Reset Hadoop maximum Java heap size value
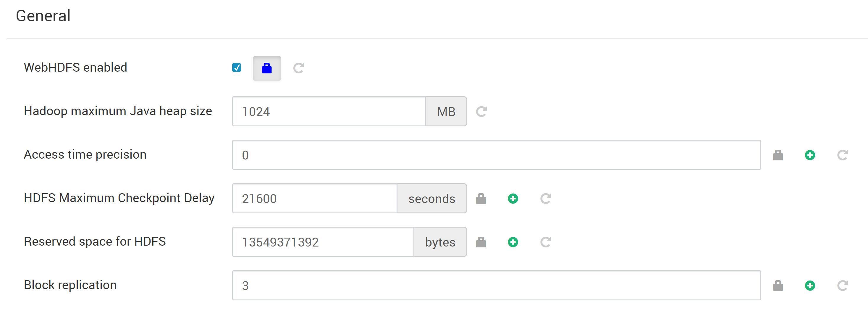868x327 pixels. tap(481, 112)
